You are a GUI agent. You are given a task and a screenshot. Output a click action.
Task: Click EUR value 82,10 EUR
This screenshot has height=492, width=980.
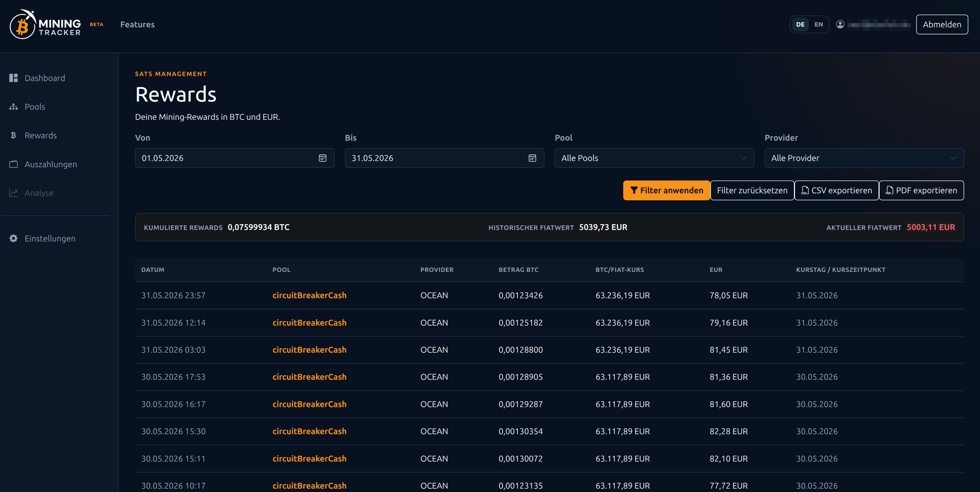[x=729, y=458]
